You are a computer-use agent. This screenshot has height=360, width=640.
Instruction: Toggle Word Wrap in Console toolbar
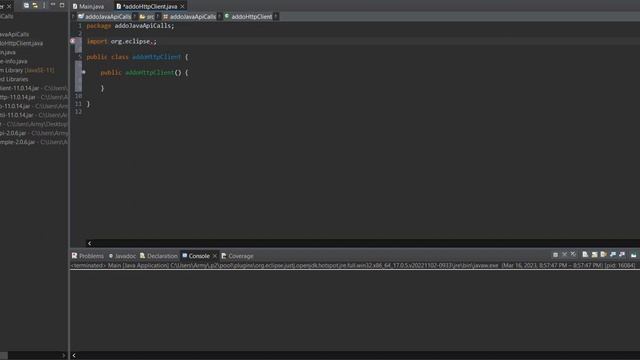603,255
